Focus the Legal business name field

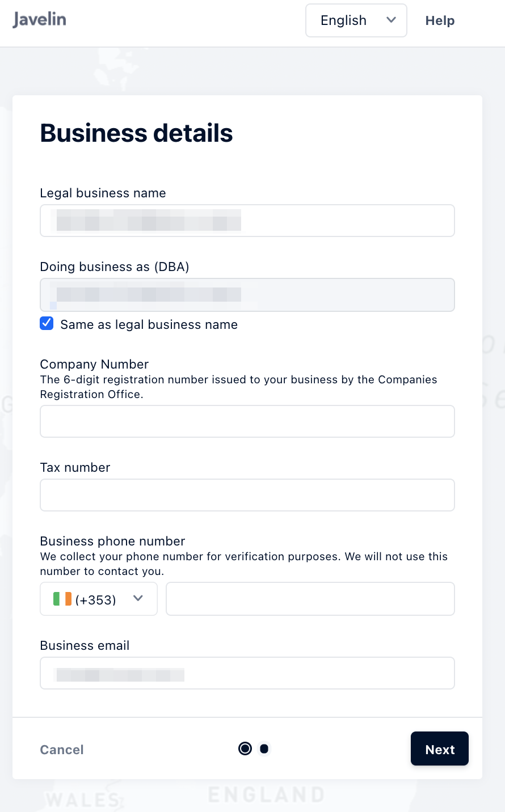click(x=247, y=221)
